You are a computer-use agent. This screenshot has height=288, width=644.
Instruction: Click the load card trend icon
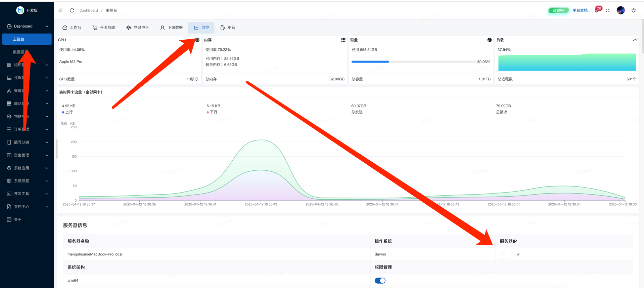(635, 40)
